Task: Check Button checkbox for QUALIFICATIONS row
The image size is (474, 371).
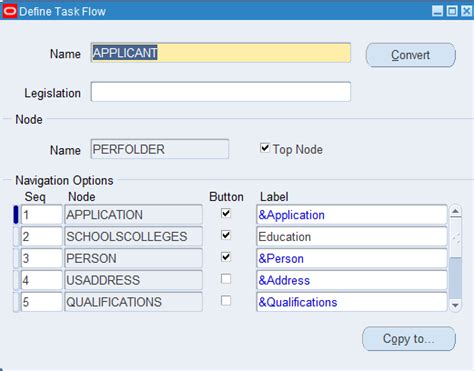Action: [226, 301]
